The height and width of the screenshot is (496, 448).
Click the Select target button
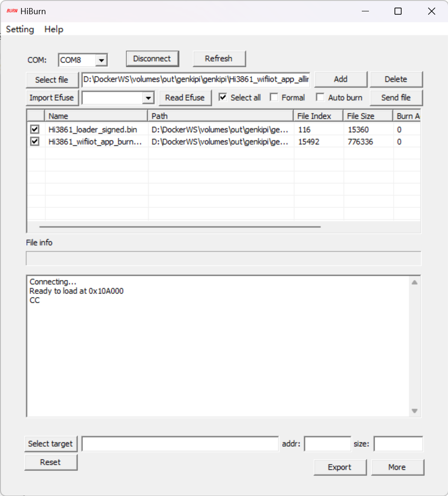click(x=51, y=444)
